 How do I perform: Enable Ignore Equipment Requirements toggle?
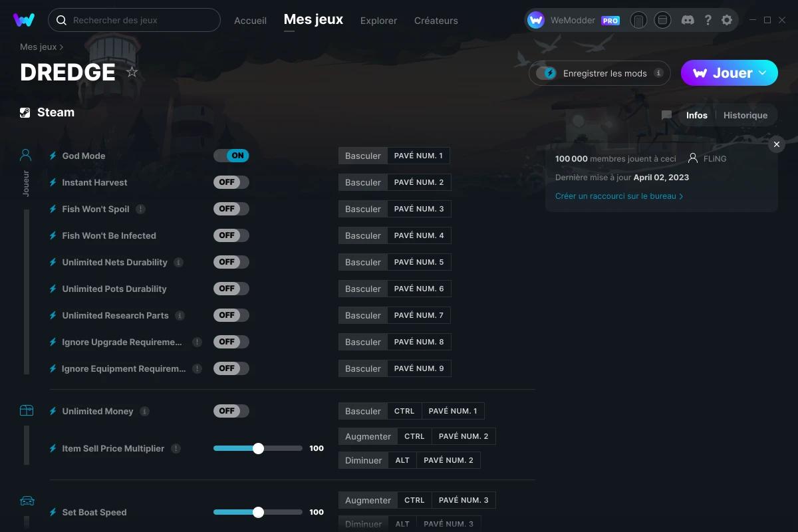[x=231, y=368]
